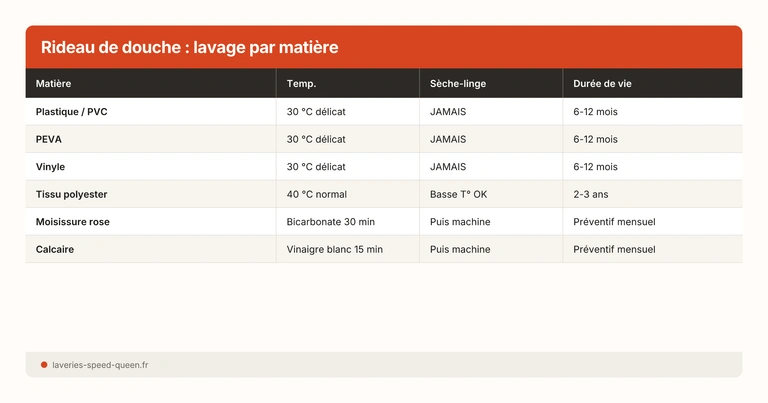Click the '40 °C normal' temperature cell
Screen dimensions: 768x403
[316, 194]
